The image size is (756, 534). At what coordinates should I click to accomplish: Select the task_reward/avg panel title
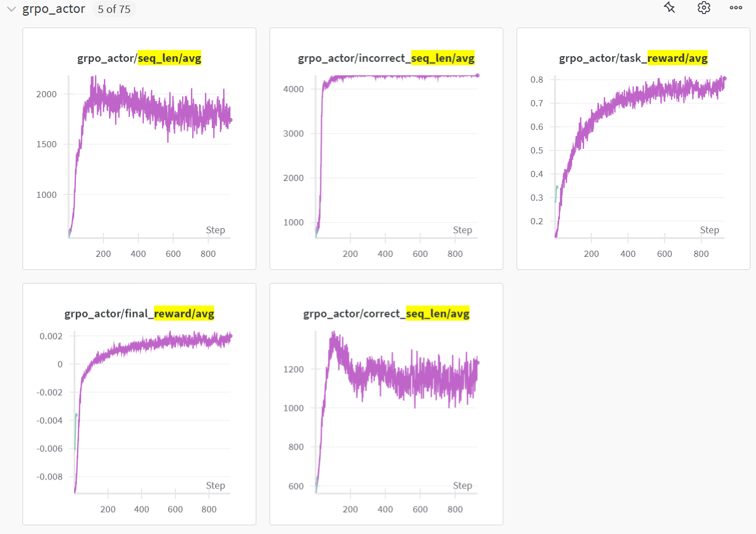coord(633,58)
